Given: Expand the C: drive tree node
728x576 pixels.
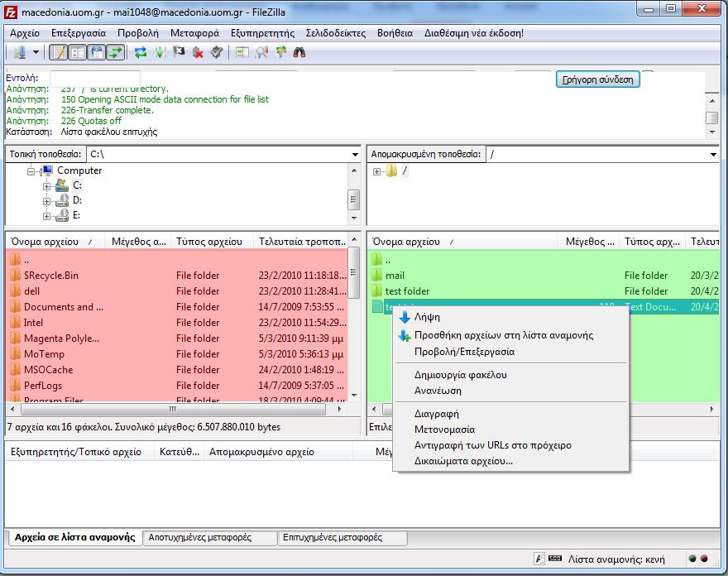Looking at the screenshot, I should (x=46, y=186).
